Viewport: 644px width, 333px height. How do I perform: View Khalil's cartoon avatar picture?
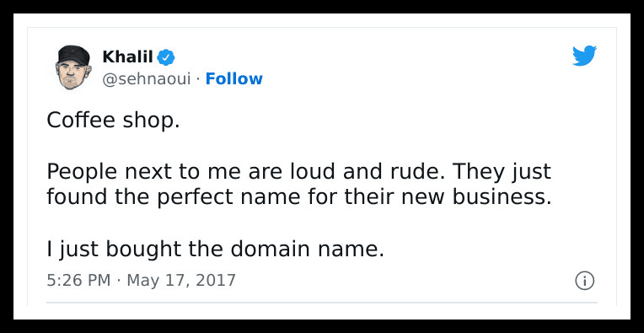click(73, 67)
